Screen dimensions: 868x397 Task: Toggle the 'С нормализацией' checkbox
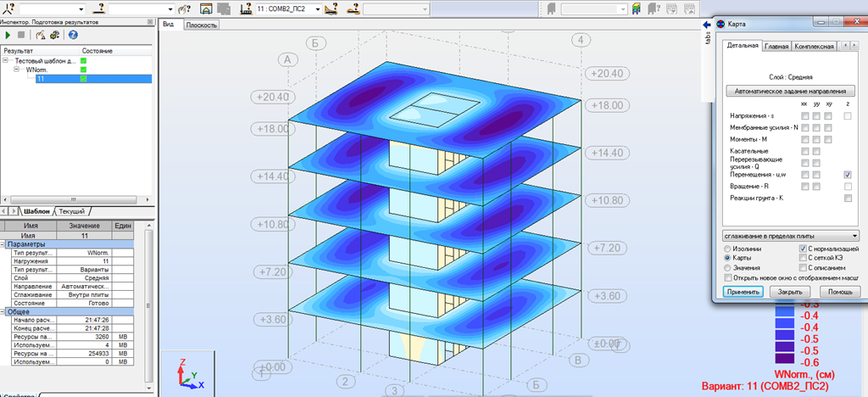803,247
